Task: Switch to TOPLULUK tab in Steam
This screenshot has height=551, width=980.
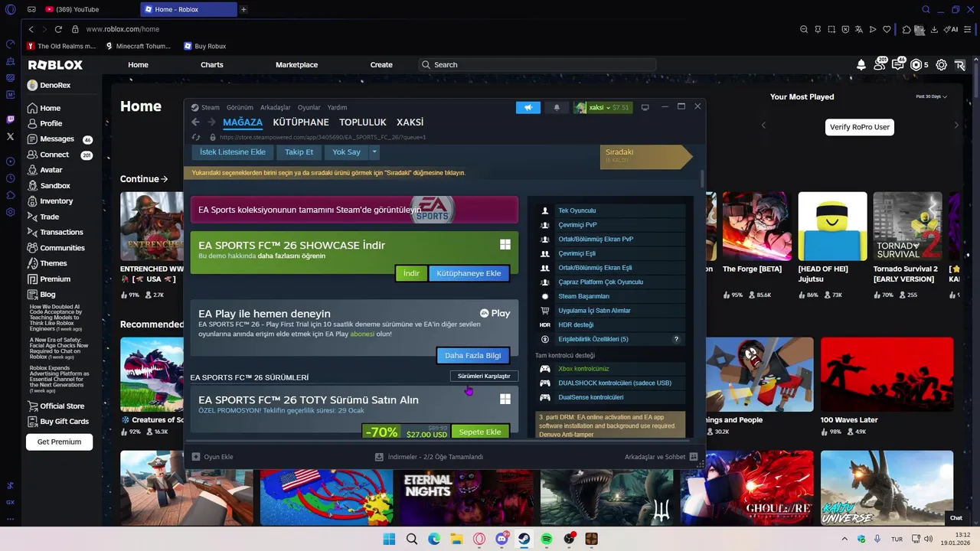Action: (363, 122)
